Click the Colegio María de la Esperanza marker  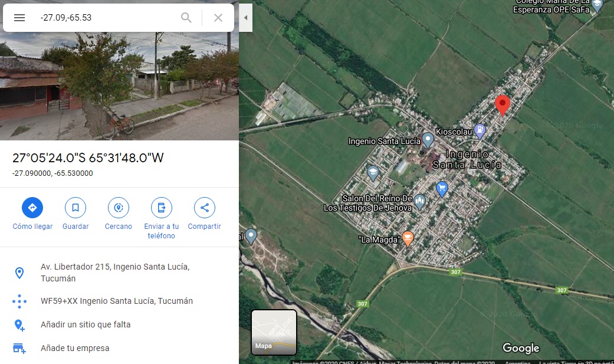[x=597, y=5]
